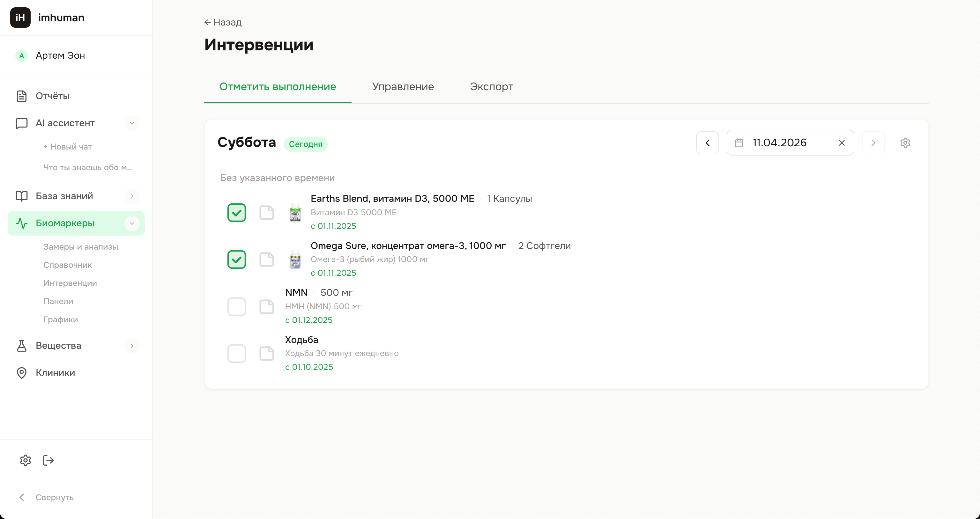
Task: Open the Экспорт tab
Action: coord(491,87)
